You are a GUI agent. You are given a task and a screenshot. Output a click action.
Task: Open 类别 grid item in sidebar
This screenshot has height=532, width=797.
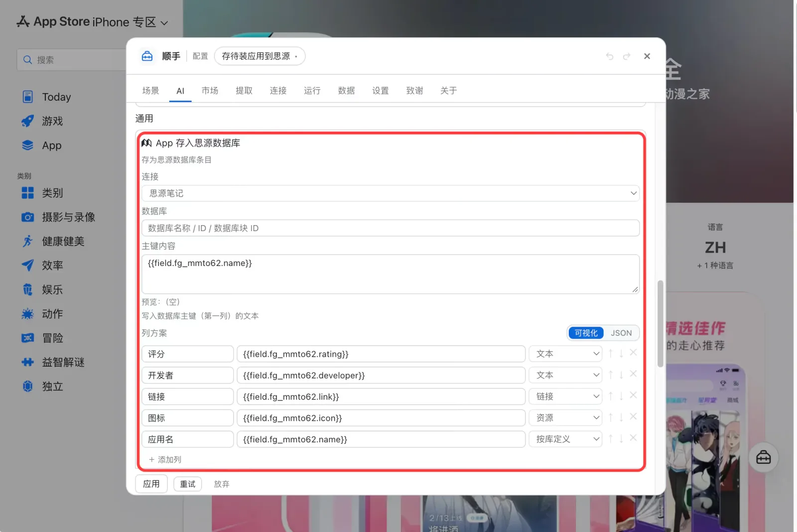(43, 193)
